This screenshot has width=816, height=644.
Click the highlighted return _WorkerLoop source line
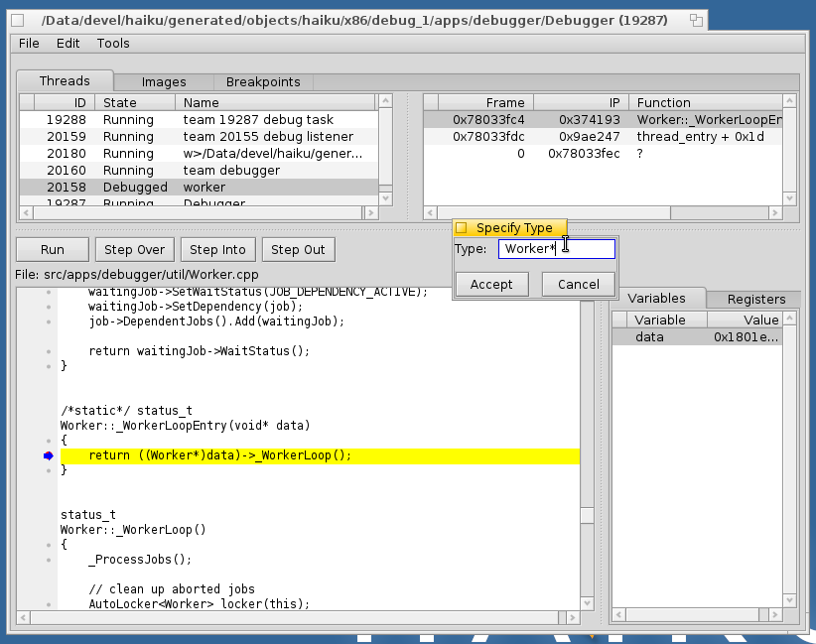320,455
